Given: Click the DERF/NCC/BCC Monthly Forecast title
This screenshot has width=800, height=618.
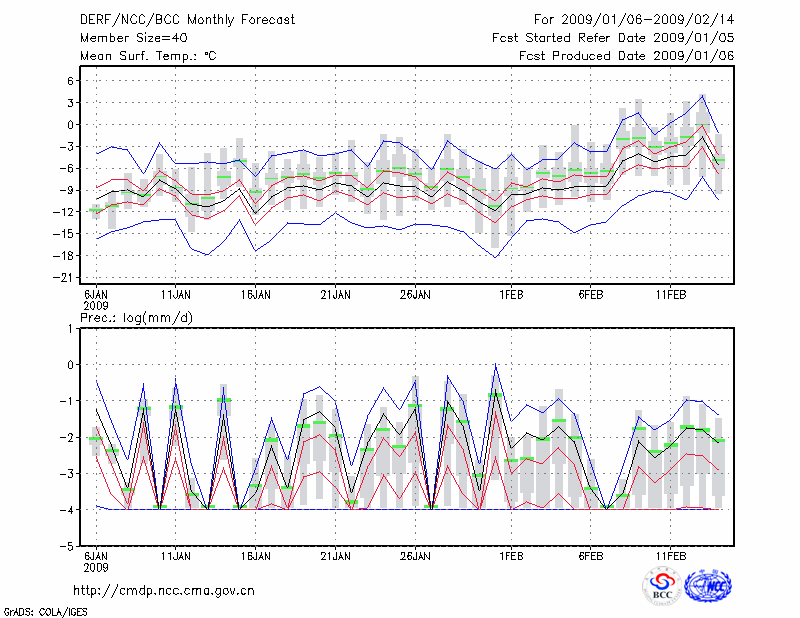Looking at the screenshot, I should pyautogui.click(x=187, y=19).
